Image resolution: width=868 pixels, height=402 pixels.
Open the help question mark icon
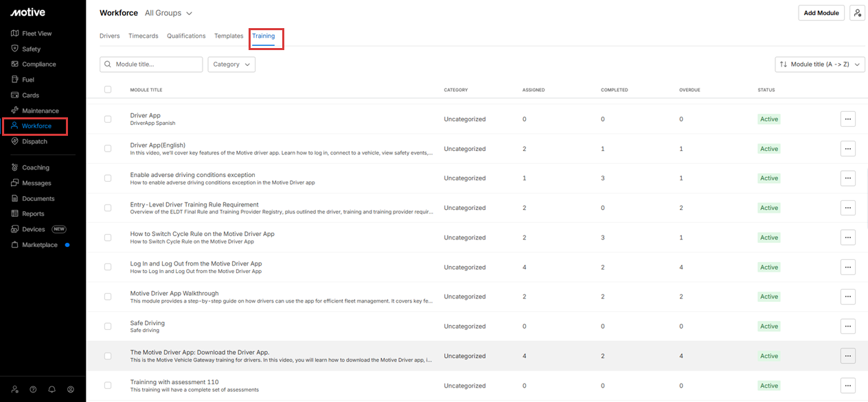(x=33, y=389)
